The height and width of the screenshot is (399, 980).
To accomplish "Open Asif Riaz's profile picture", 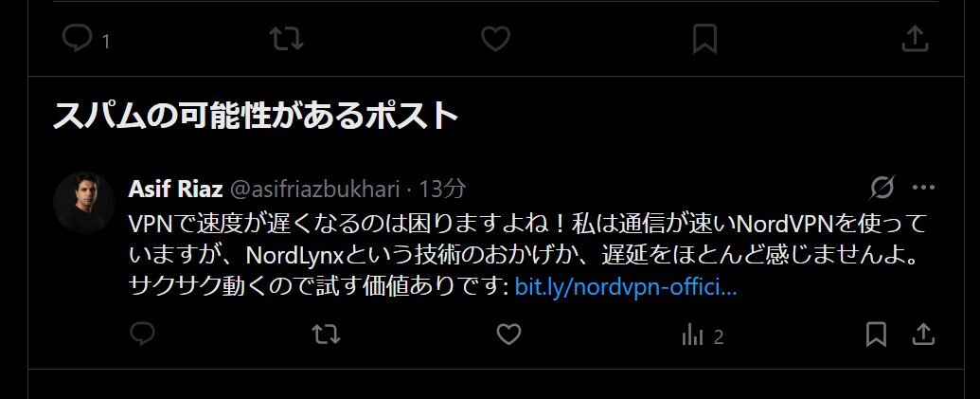I will pos(84,203).
